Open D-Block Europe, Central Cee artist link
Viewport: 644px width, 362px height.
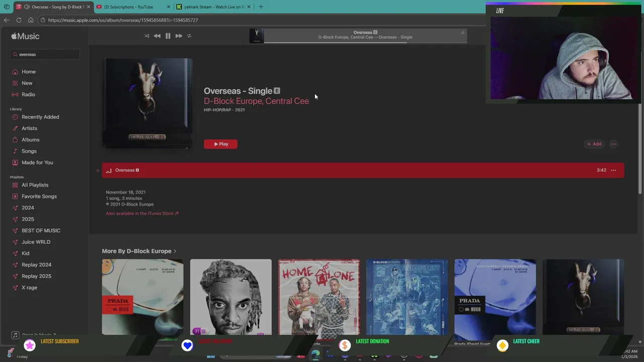pyautogui.click(x=256, y=101)
